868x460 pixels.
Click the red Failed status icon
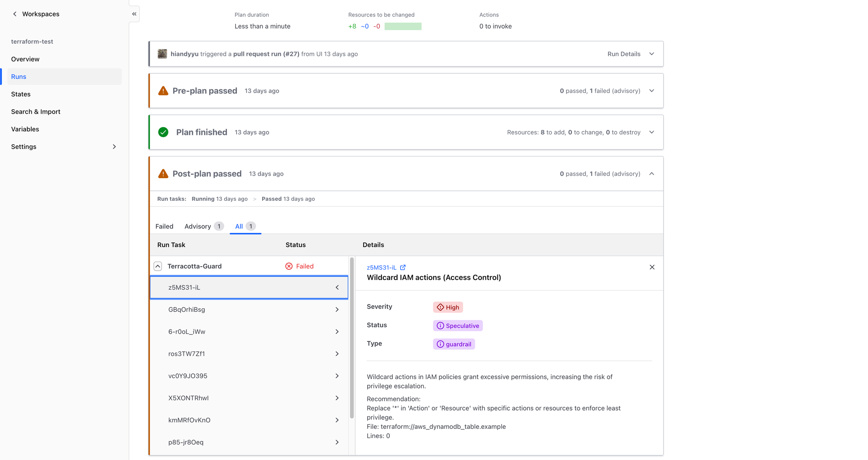point(289,266)
